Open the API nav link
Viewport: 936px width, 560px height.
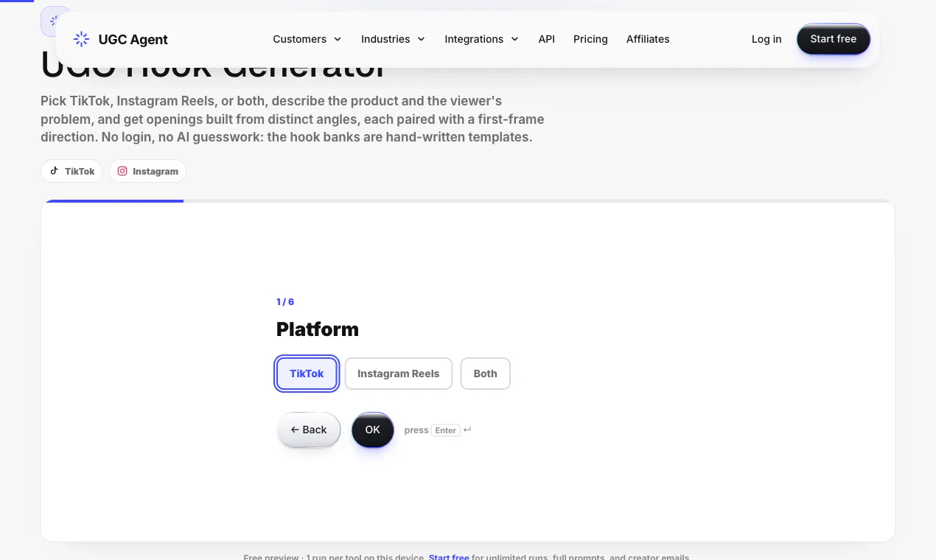coord(546,39)
